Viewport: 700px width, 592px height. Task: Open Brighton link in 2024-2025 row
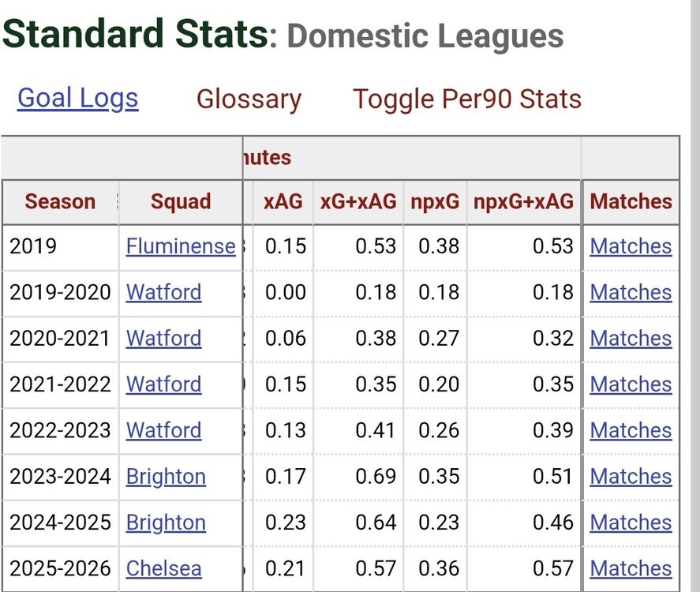click(166, 523)
